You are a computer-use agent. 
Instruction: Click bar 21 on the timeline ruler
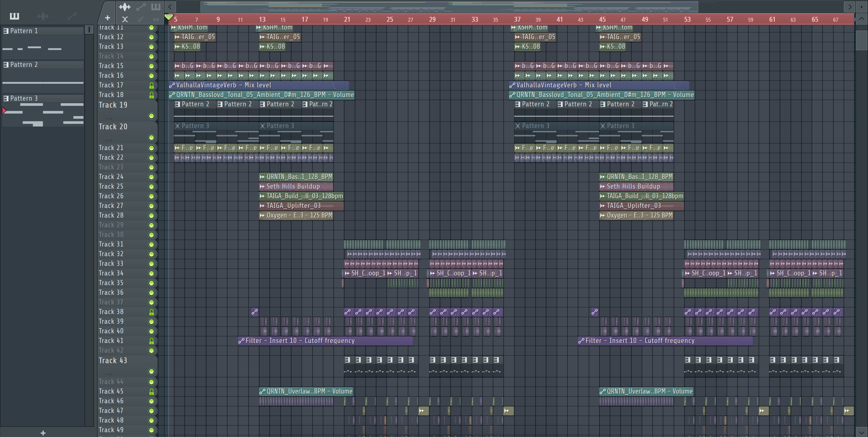click(347, 19)
